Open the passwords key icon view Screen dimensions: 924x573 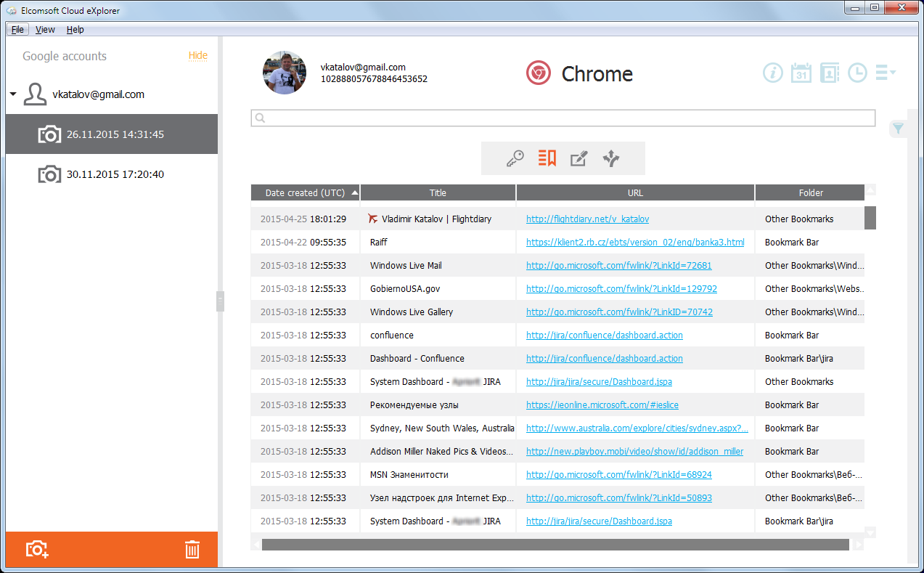pyautogui.click(x=515, y=158)
